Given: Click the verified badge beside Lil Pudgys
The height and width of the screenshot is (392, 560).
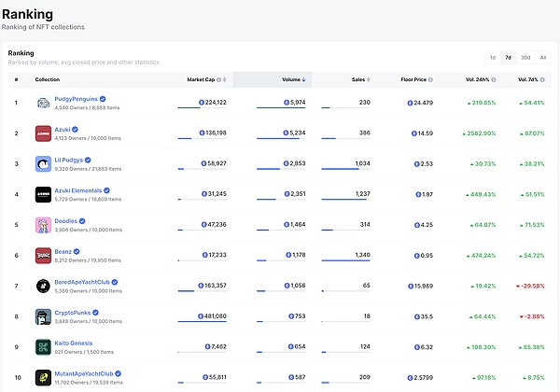Looking at the screenshot, I should pyautogui.click(x=88, y=160).
